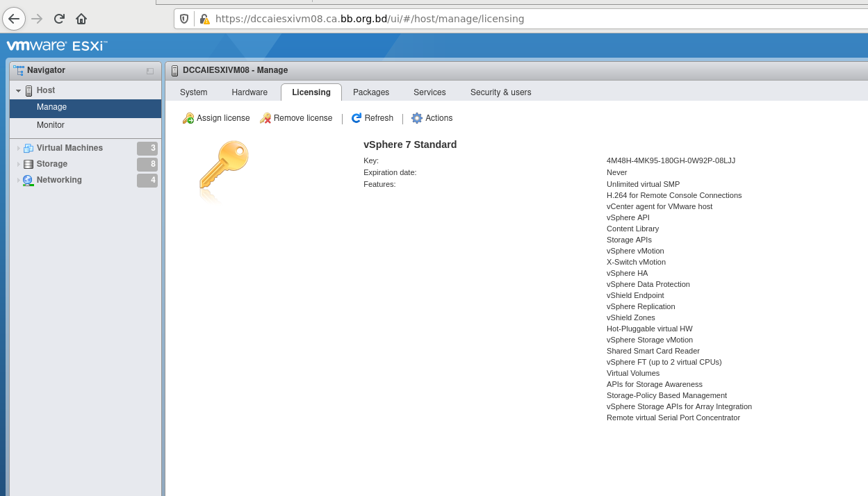Collapse the Host tree node arrow

[19, 91]
